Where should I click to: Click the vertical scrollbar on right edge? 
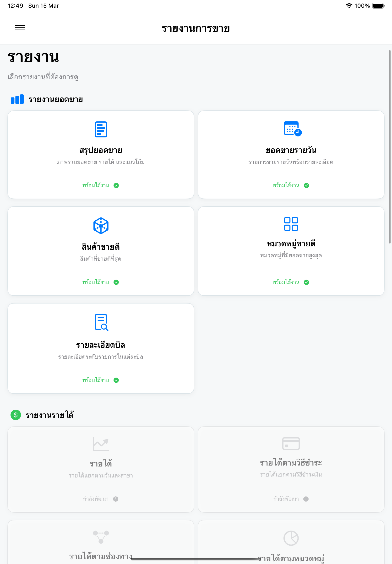[390, 147]
